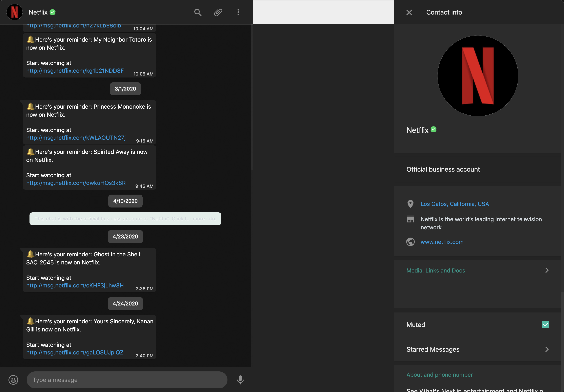The width and height of the screenshot is (564, 392).
Task: Open Starred Messages chevron
Action: pyautogui.click(x=547, y=349)
